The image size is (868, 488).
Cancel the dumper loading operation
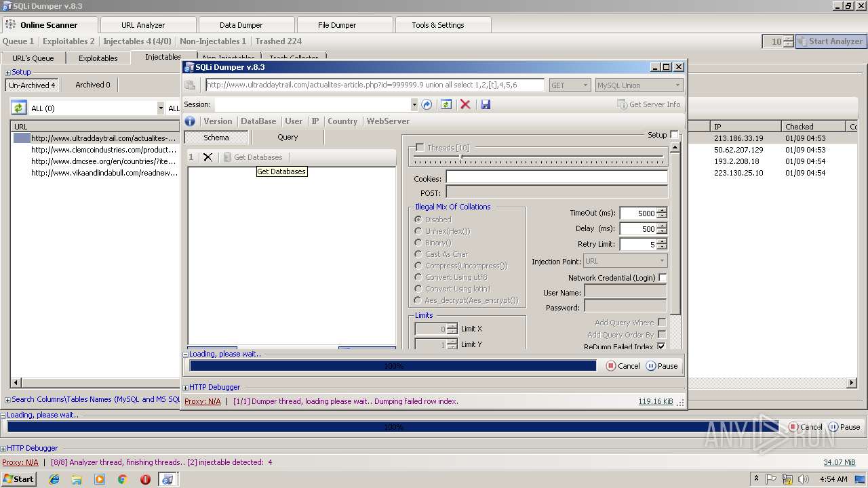(623, 366)
